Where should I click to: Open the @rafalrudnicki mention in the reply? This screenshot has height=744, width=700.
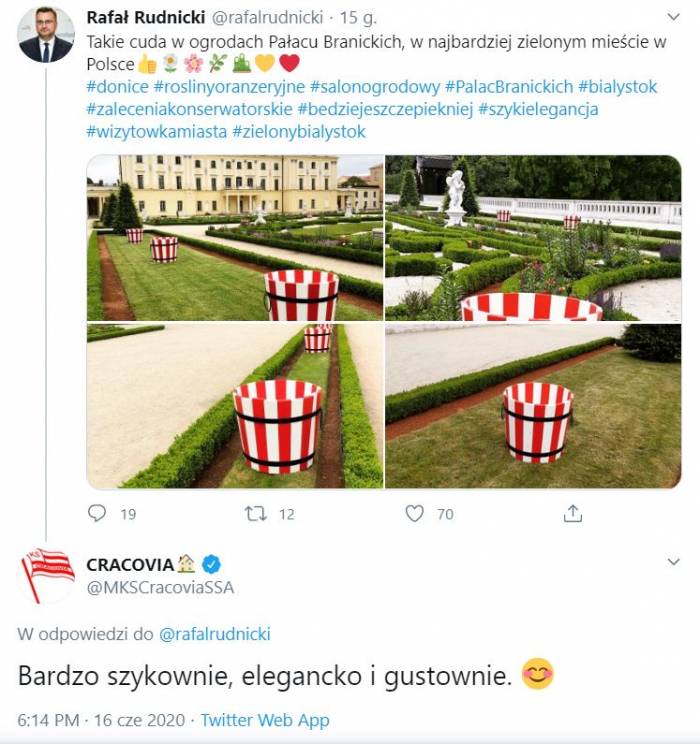tap(215, 634)
